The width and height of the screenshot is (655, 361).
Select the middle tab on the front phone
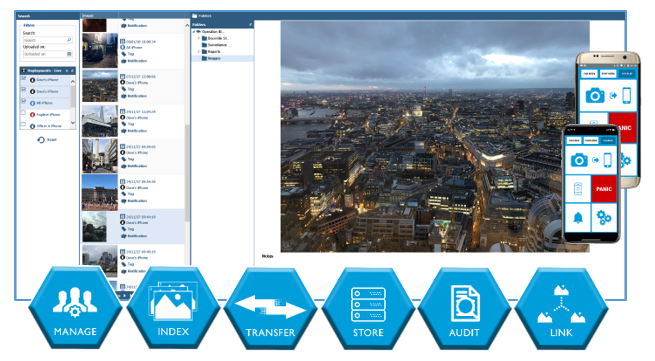[x=591, y=140]
